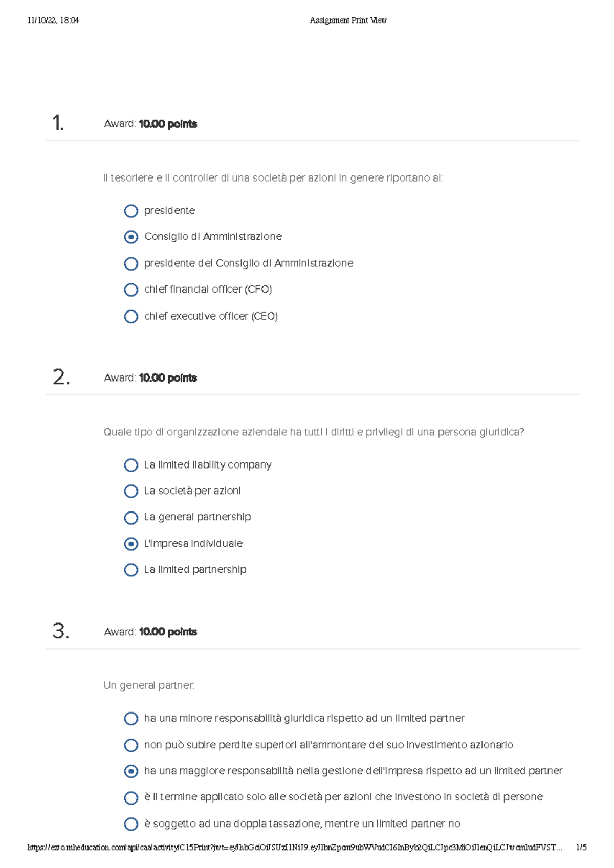The height and width of the screenshot is (868, 614).
Task: Select "ha una maggiore responsabilità nella gestione" option
Action: pyautogui.click(x=131, y=771)
